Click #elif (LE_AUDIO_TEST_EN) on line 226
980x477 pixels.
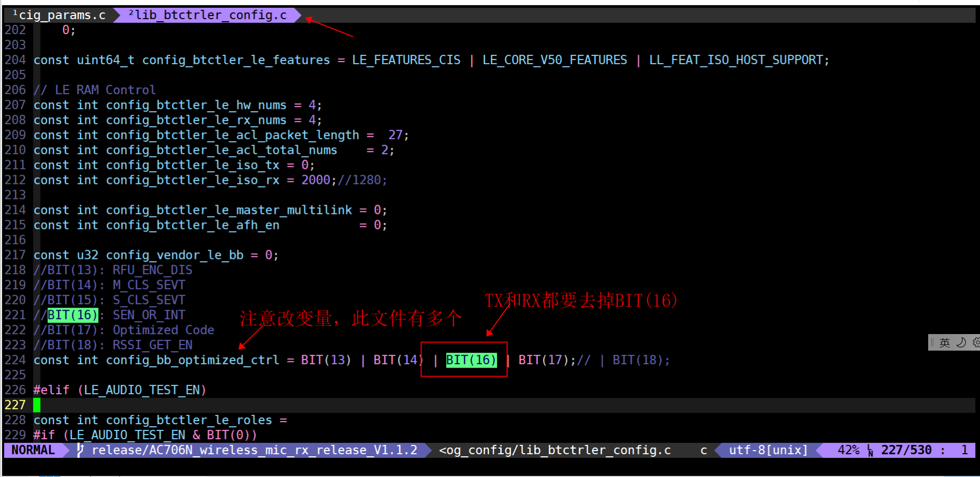pos(120,390)
